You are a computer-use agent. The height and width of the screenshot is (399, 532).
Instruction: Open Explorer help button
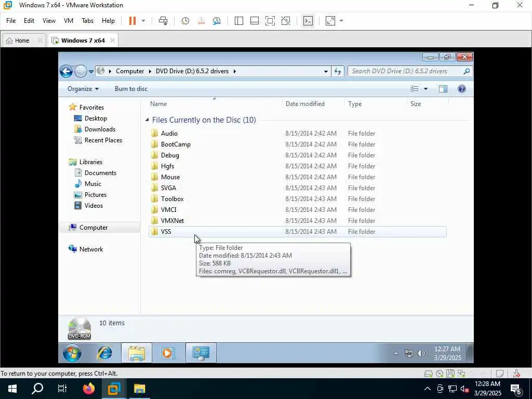461,89
